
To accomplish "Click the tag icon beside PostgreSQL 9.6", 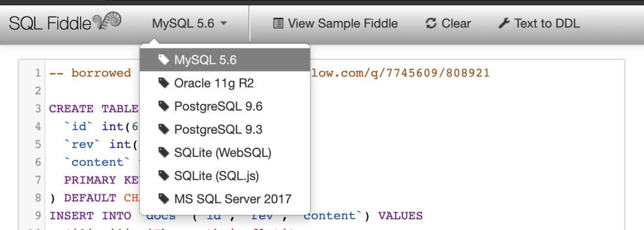I will (163, 106).
